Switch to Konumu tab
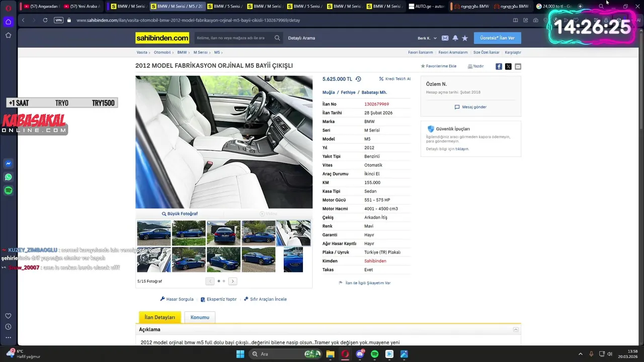 click(x=200, y=317)
